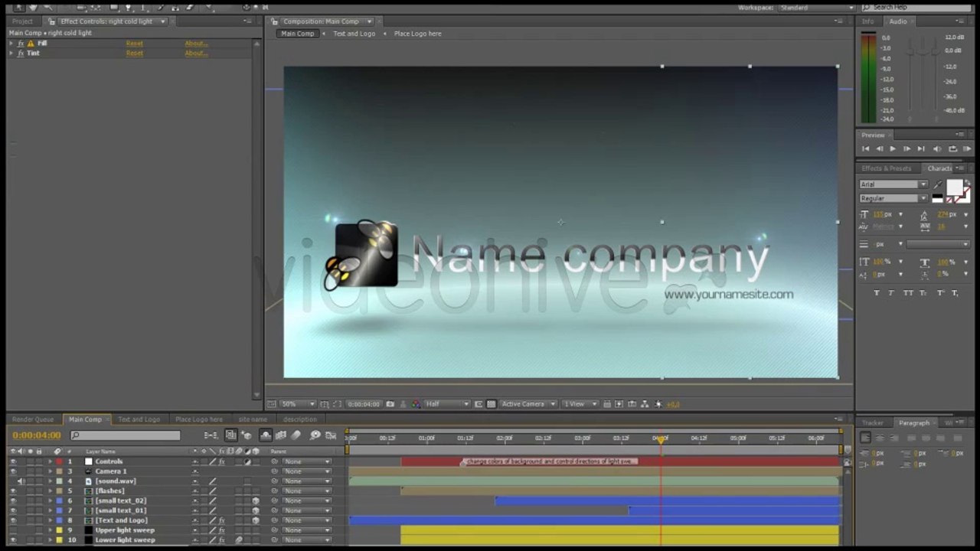Enable motion blur icon in timeline

point(296,435)
